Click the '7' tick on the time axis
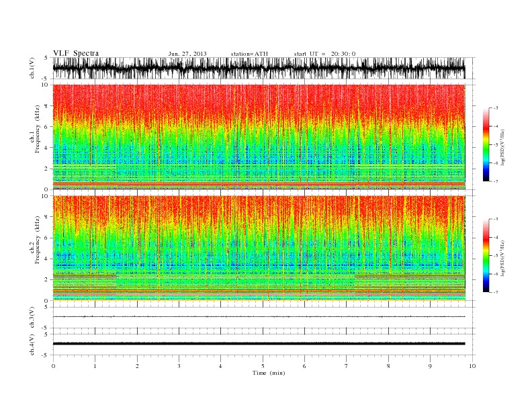The image size is (532, 411). point(347,366)
